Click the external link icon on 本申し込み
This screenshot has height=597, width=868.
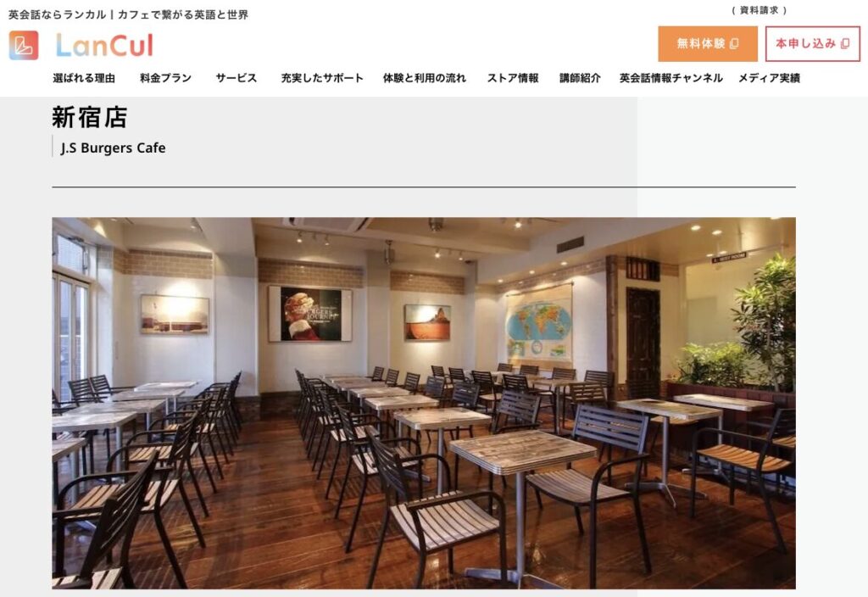tap(845, 44)
